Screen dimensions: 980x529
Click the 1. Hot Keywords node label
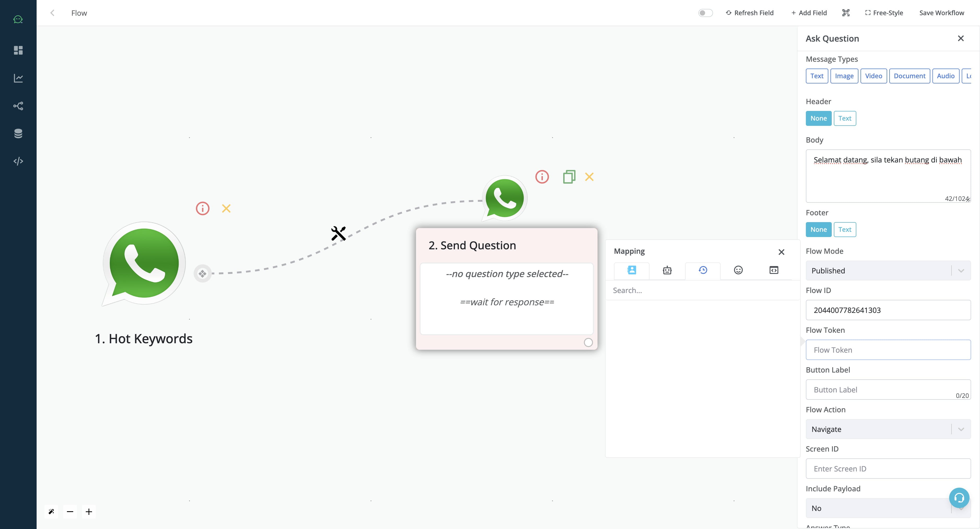point(144,339)
